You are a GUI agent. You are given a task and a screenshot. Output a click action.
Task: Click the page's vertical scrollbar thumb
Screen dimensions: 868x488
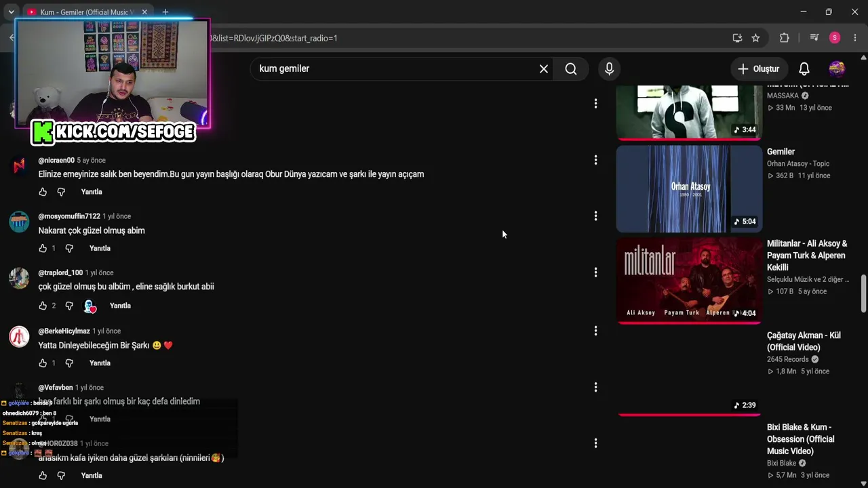point(863,293)
